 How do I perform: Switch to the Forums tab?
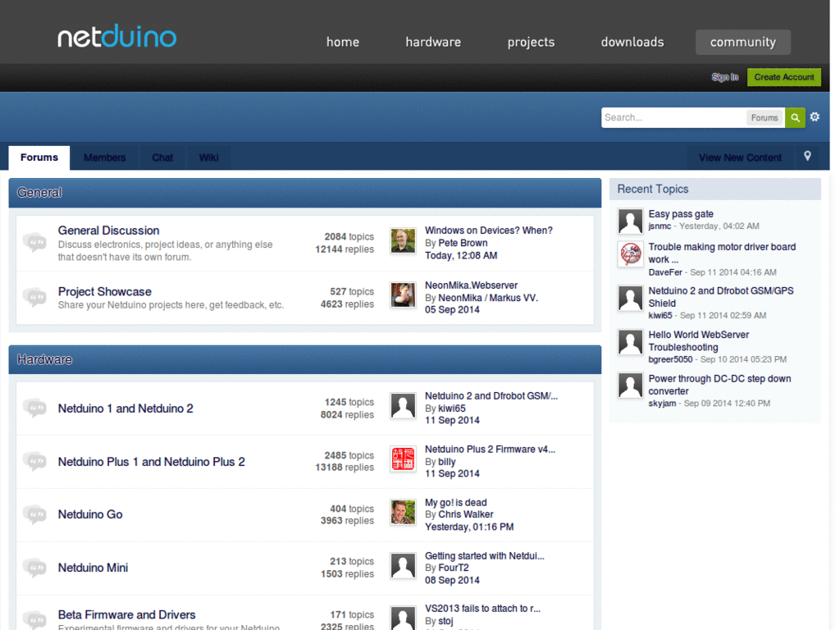coord(39,157)
